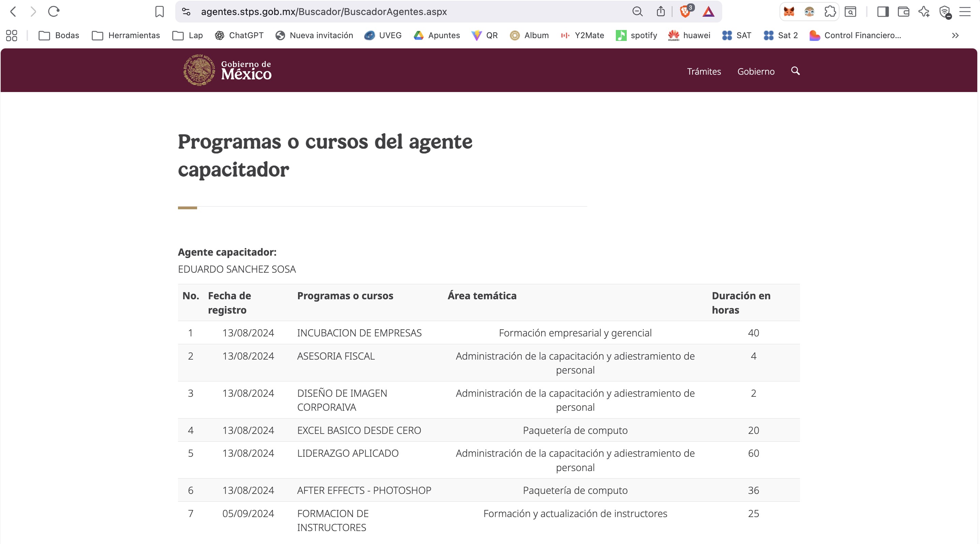980x544 pixels.
Task: Select Trámites in the header menu
Action: (704, 72)
